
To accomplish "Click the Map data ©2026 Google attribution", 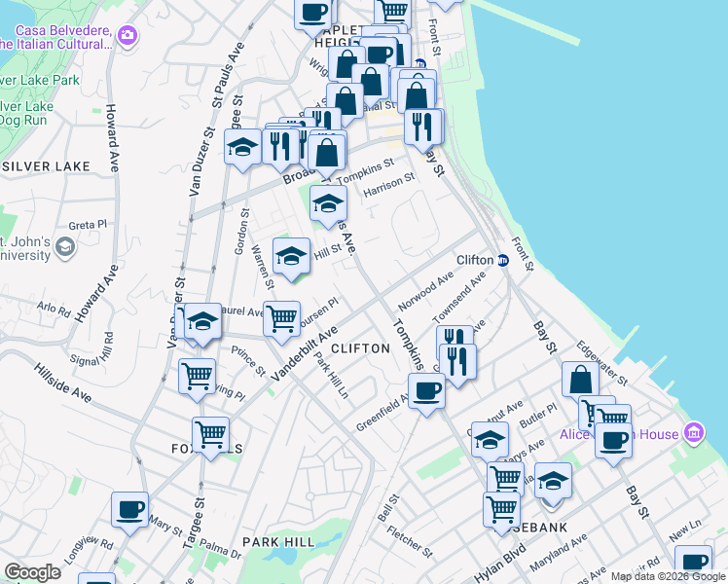I will tap(668, 576).
